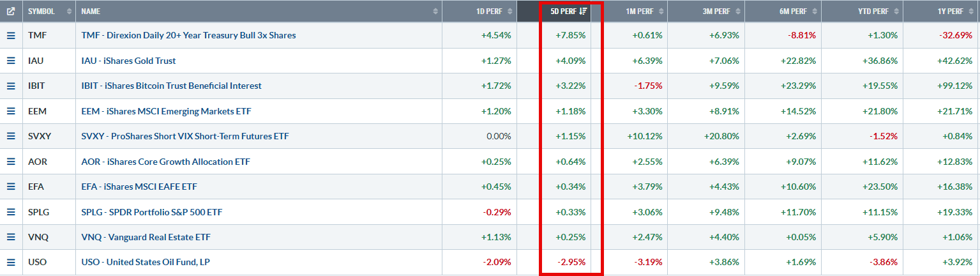The height and width of the screenshot is (276, 980).
Task: Open IBIT iShares Bitcoin Trust link
Action: point(171,86)
